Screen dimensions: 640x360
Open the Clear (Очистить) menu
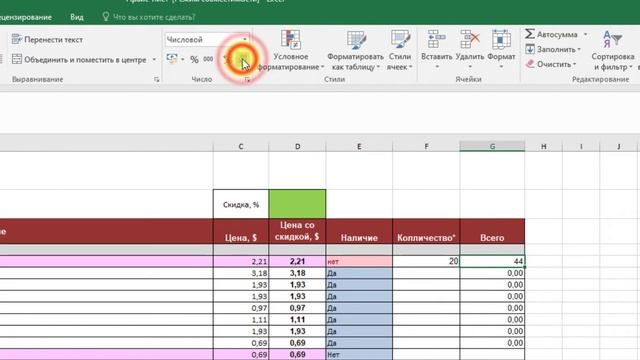point(551,64)
